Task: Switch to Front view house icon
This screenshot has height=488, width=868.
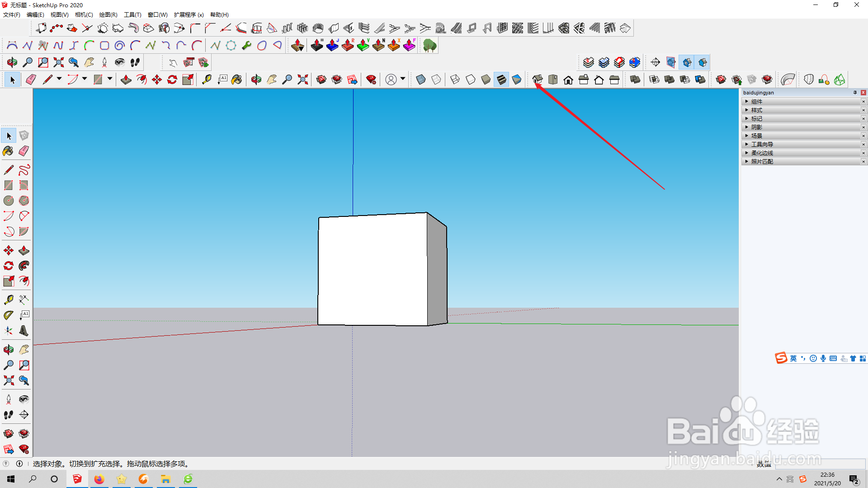Action: point(568,80)
